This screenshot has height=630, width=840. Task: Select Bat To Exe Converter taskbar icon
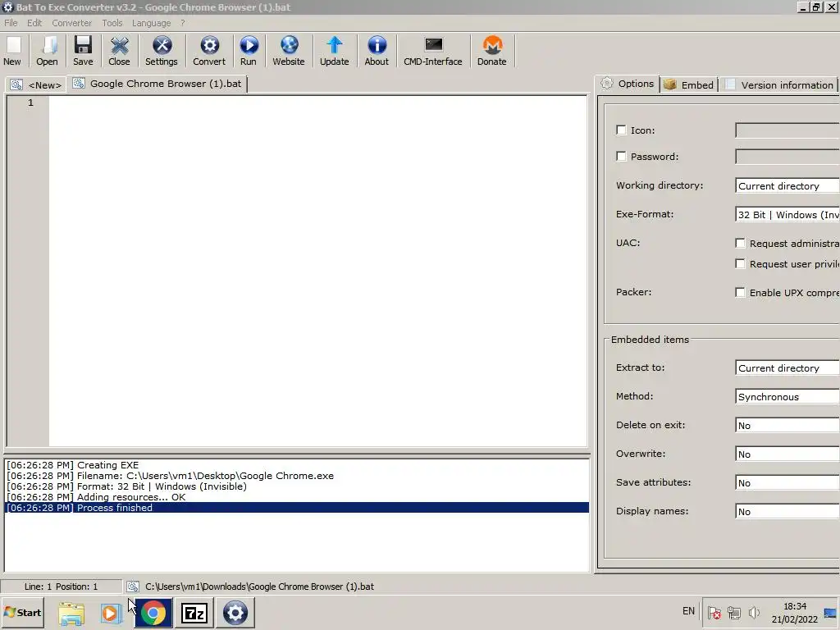click(x=235, y=613)
